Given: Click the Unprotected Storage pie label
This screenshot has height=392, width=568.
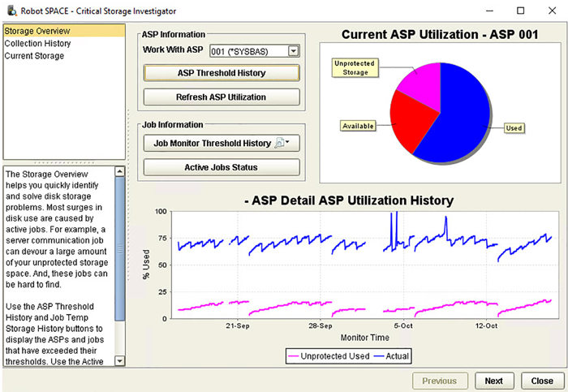Looking at the screenshot, I should point(355,67).
